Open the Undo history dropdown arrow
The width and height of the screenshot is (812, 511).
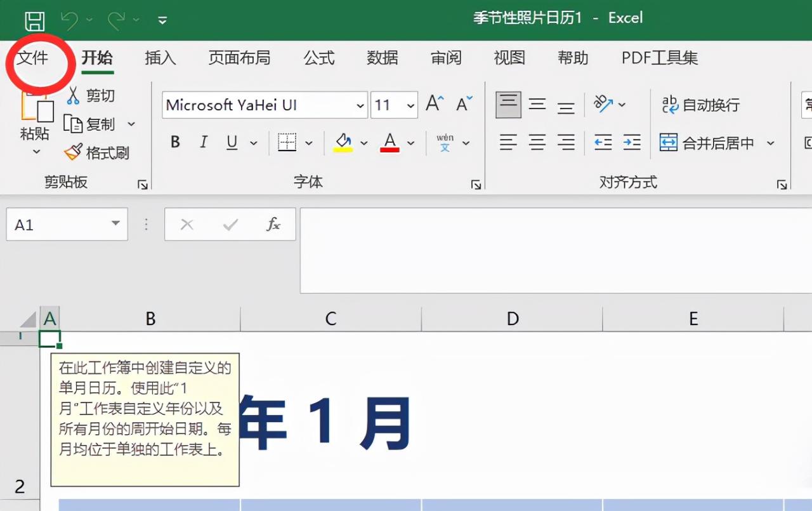tap(89, 20)
